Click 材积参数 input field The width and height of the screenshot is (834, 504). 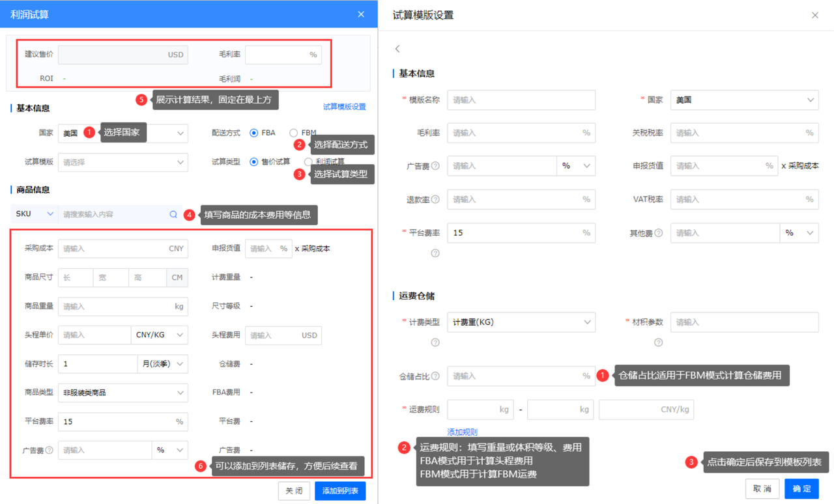click(x=745, y=322)
